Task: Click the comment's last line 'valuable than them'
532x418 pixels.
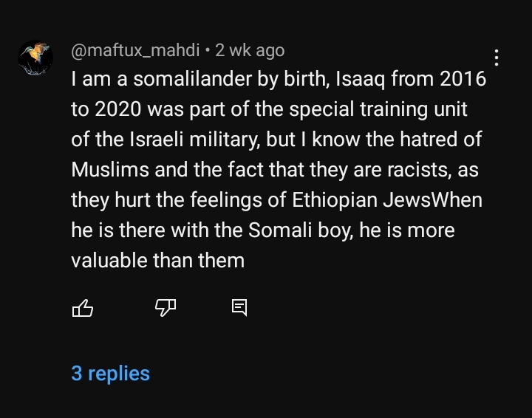Action: tap(158, 261)
